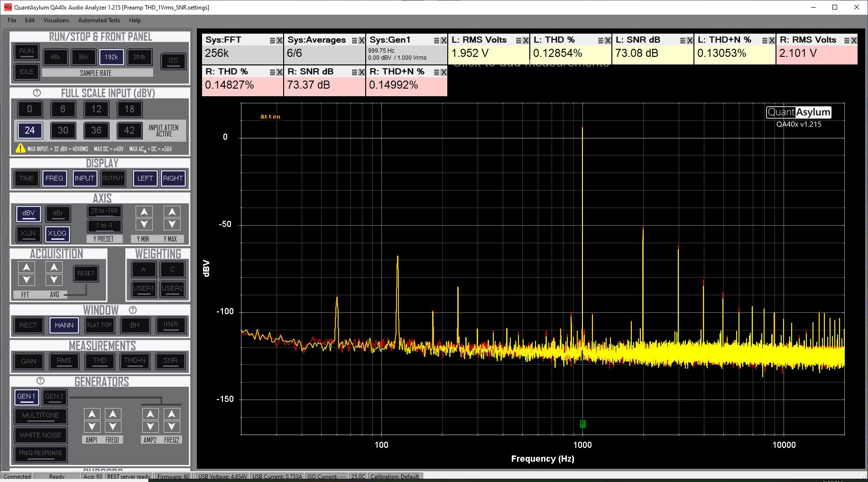
Task: Click the Y MIN up arrow
Action: tap(144, 211)
